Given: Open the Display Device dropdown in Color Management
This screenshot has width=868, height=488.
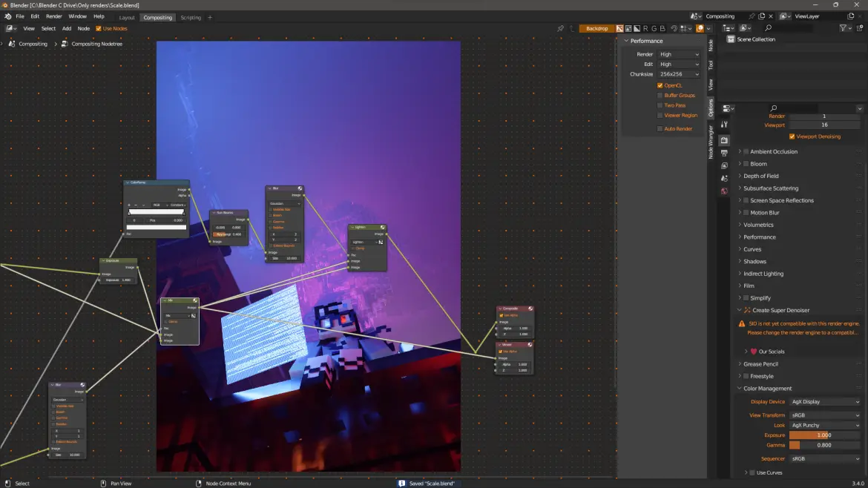Looking at the screenshot, I should 825,401.
